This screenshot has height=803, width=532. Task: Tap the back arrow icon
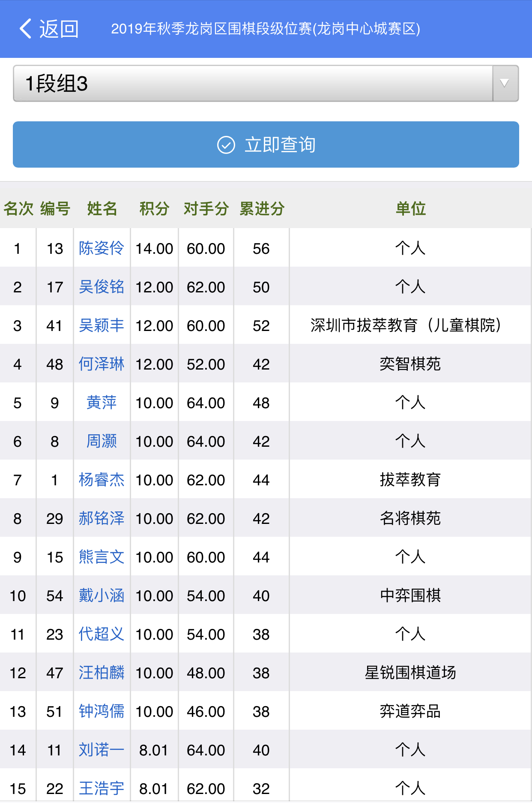[x=26, y=29]
